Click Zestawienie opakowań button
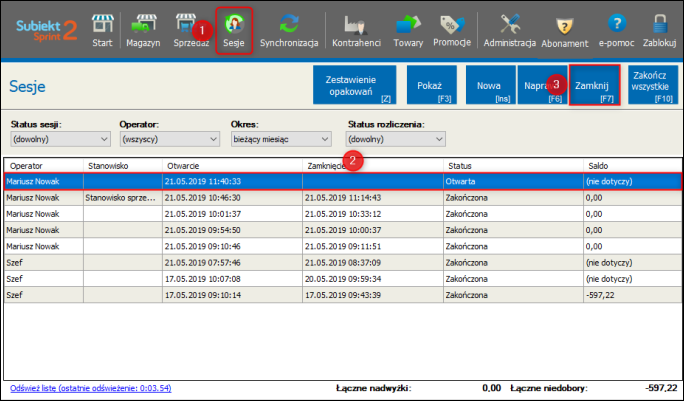Screen dimensions: 684x401 click(x=354, y=91)
